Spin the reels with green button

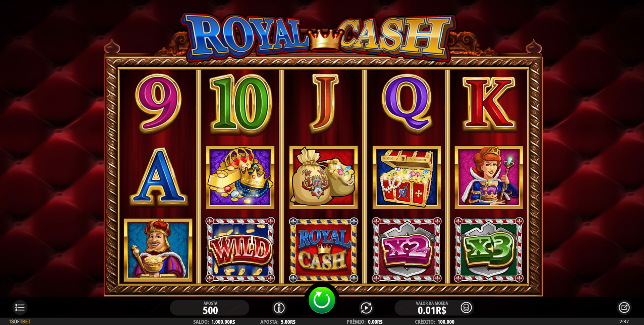coord(322,300)
